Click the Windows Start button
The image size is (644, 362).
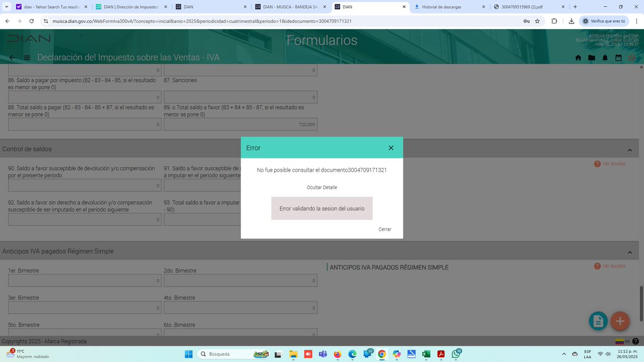click(x=188, y=354)
